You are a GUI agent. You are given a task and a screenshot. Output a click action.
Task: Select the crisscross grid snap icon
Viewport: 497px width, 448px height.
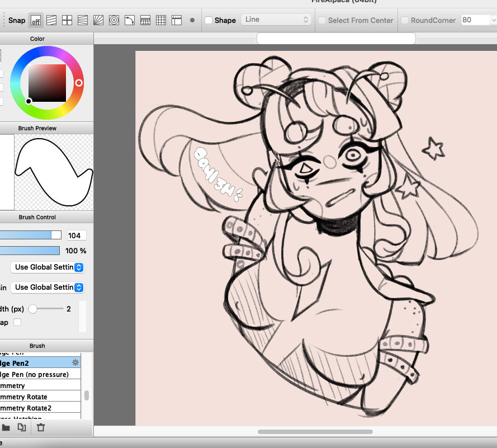coord(67,21)
